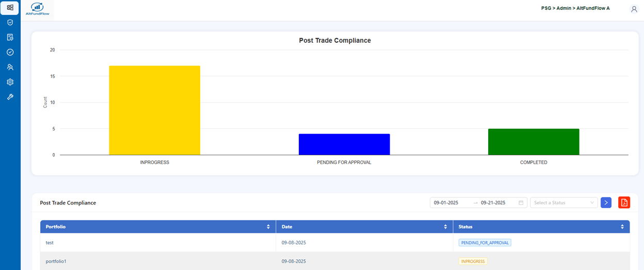Click the yellow INPROGRESS bar in chart

click(x=154, y=110)
